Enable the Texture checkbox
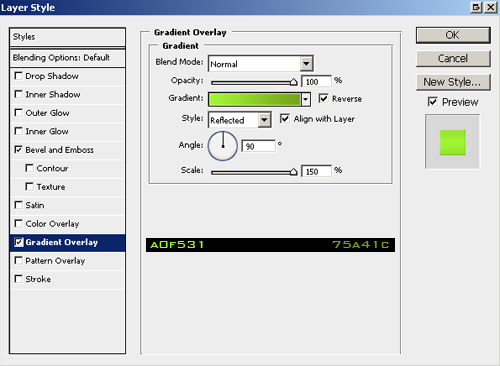 [30, 186]
